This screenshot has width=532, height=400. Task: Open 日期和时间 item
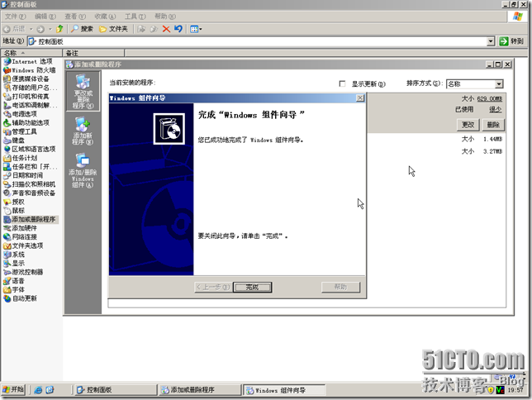tap(23, 175)
